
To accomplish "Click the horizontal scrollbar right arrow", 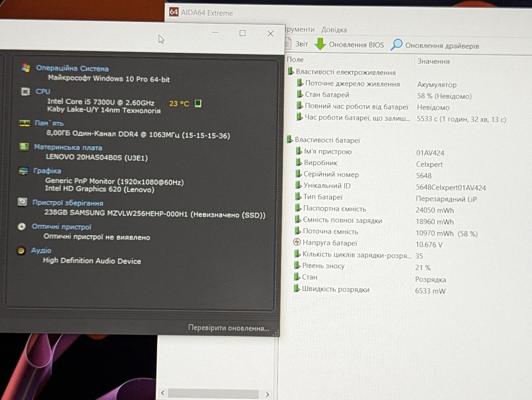I will 267,394.
